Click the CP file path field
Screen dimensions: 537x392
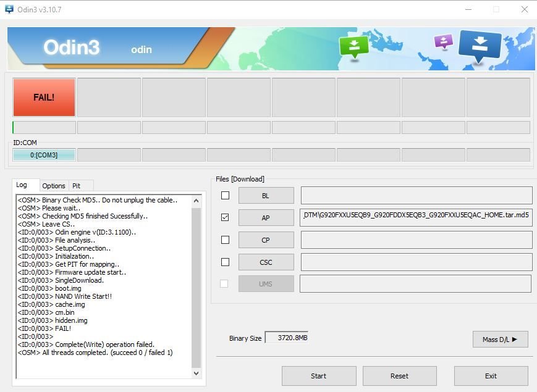(416, 240)
